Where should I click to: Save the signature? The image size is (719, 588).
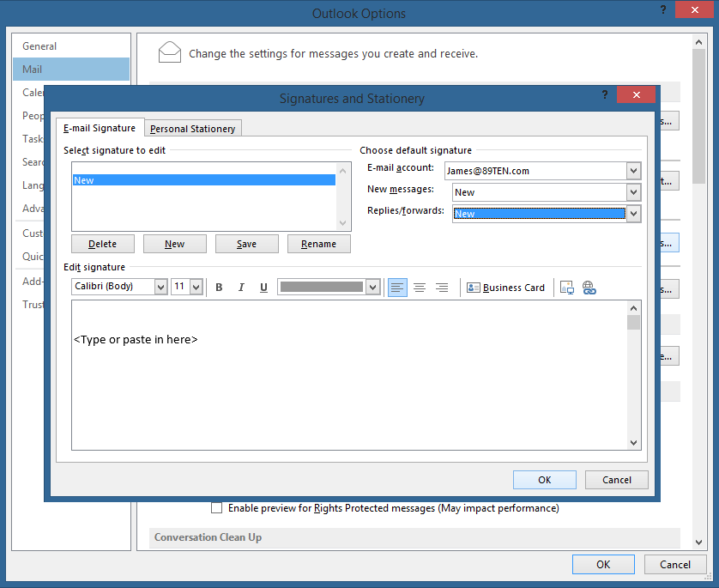[247, 244]
